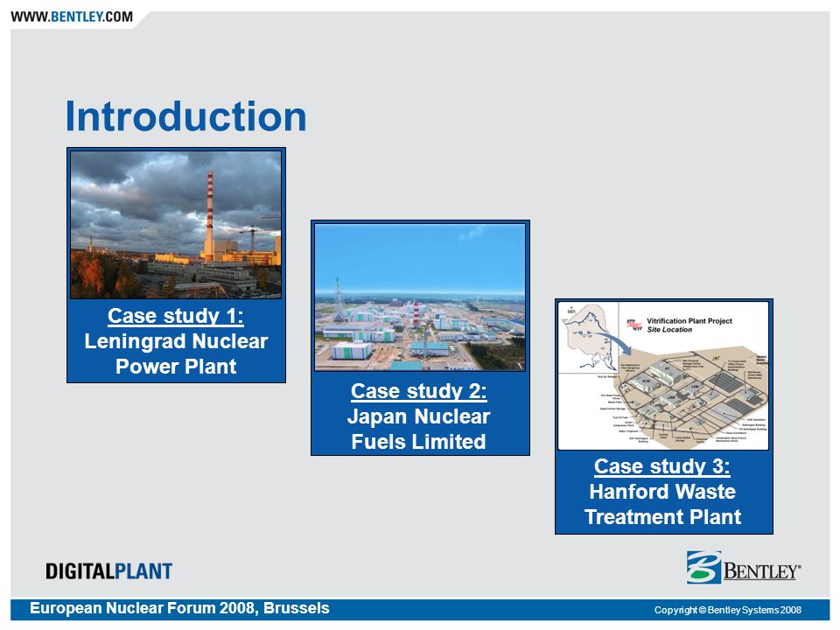
Task: Open the Vitrification Plant site map image
Action: click(x=663, y=375)
